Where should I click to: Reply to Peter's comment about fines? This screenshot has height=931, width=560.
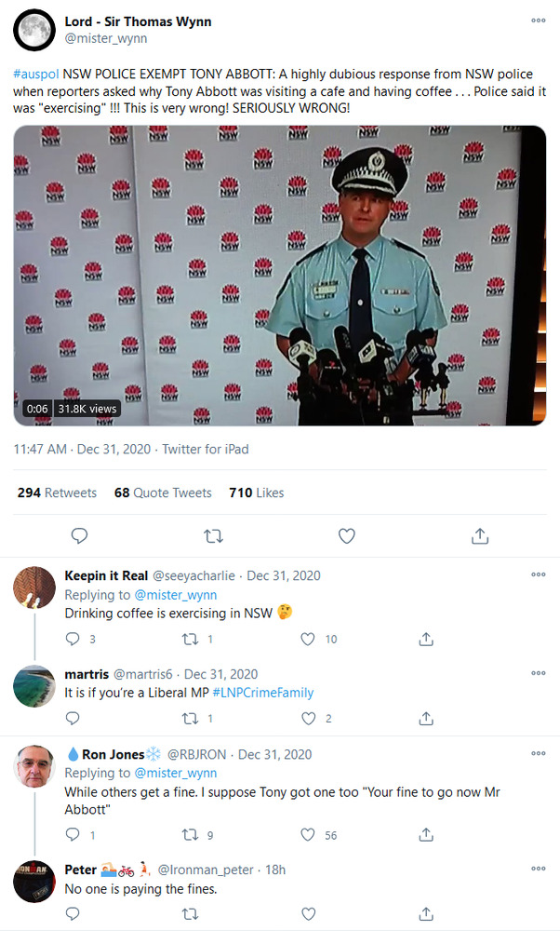coord(74,914)
